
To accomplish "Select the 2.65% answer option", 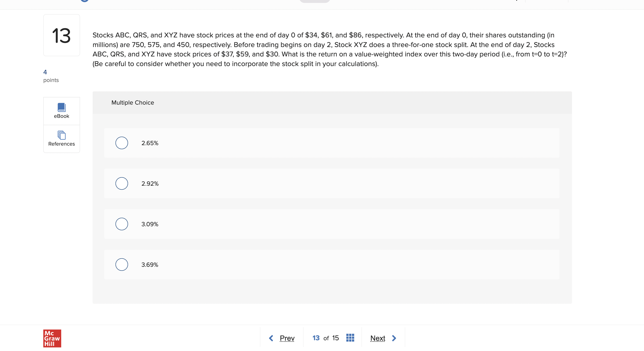I will [122, 143].
